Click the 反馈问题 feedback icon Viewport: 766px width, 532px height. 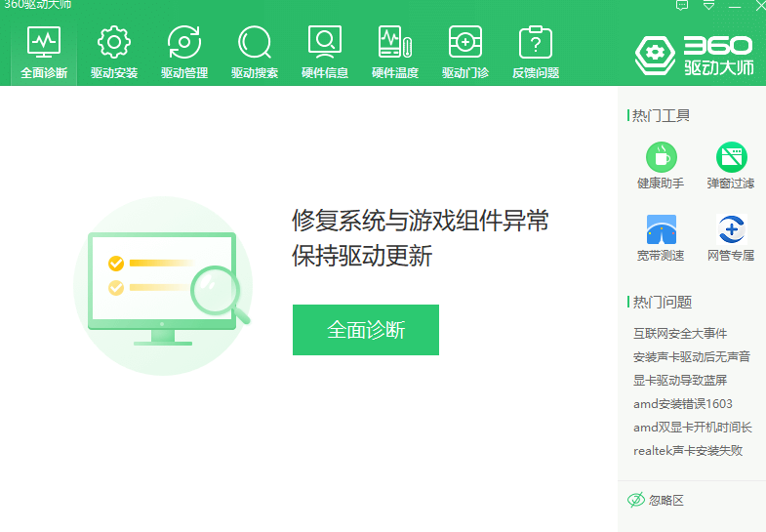click(536, 44)
